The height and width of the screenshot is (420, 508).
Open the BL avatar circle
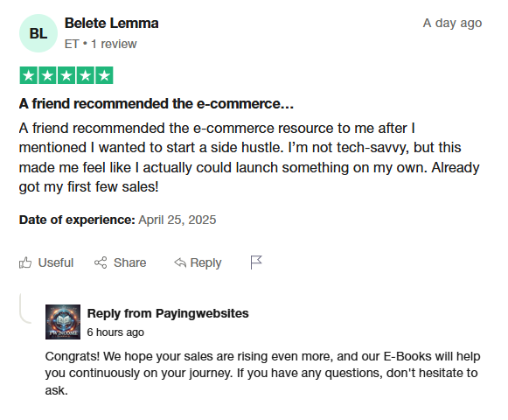(x=38, y=33)
